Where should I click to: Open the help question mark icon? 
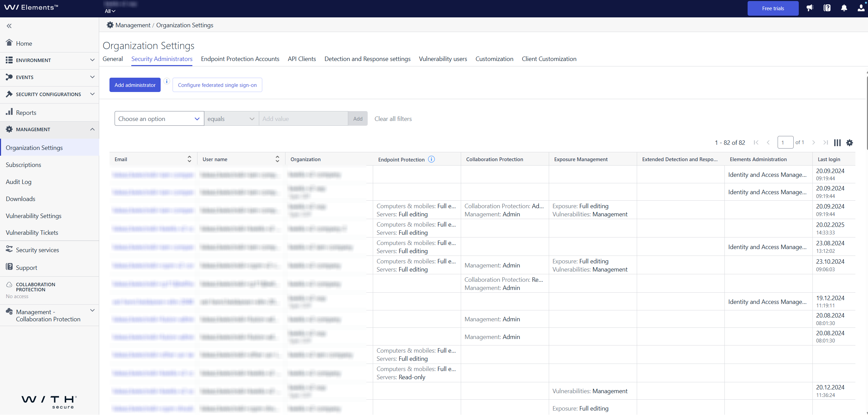click(x=827, y=8)
